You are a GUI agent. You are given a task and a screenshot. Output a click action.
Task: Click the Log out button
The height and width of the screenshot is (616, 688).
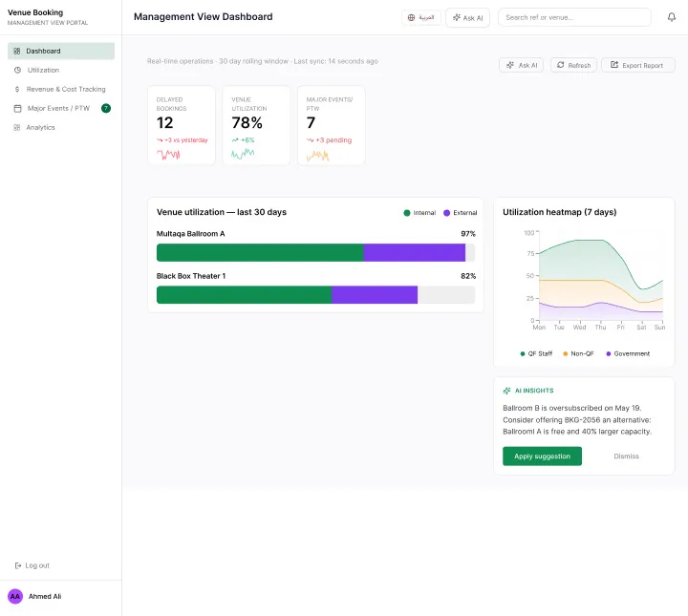[32, 565]
